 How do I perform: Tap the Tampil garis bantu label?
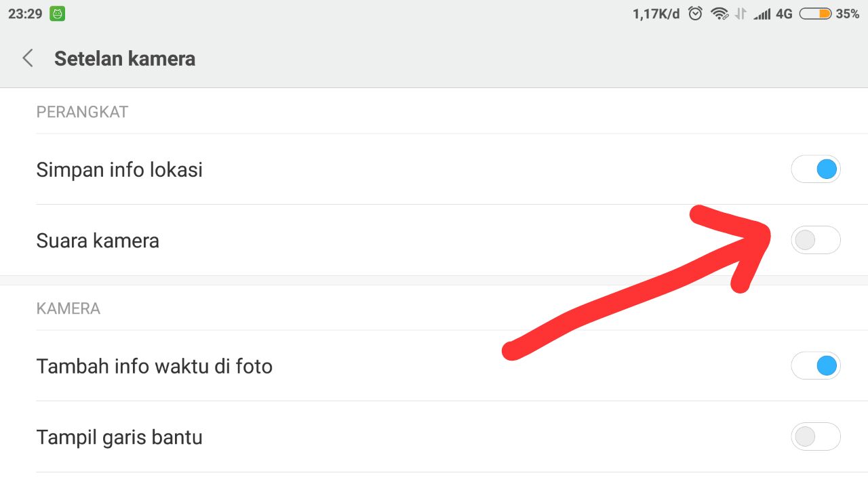(119, 437)
